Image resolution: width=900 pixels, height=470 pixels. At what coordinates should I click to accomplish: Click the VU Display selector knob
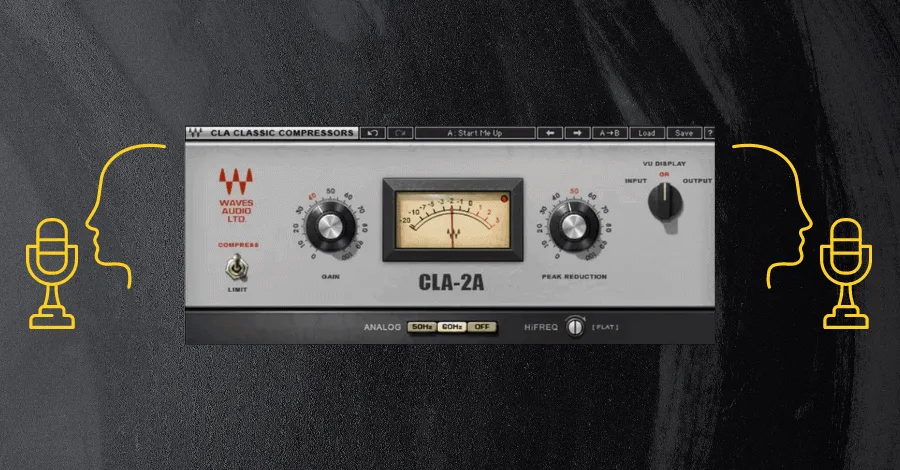[x=665, y=202]
